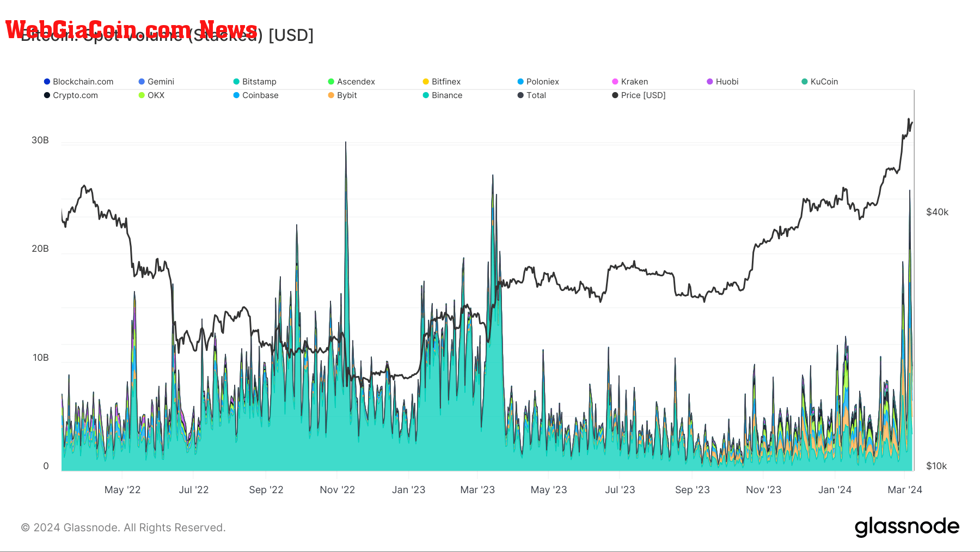Click the $10k price axis label
Screen dimensions: 980x552
(x=936, y=466)
